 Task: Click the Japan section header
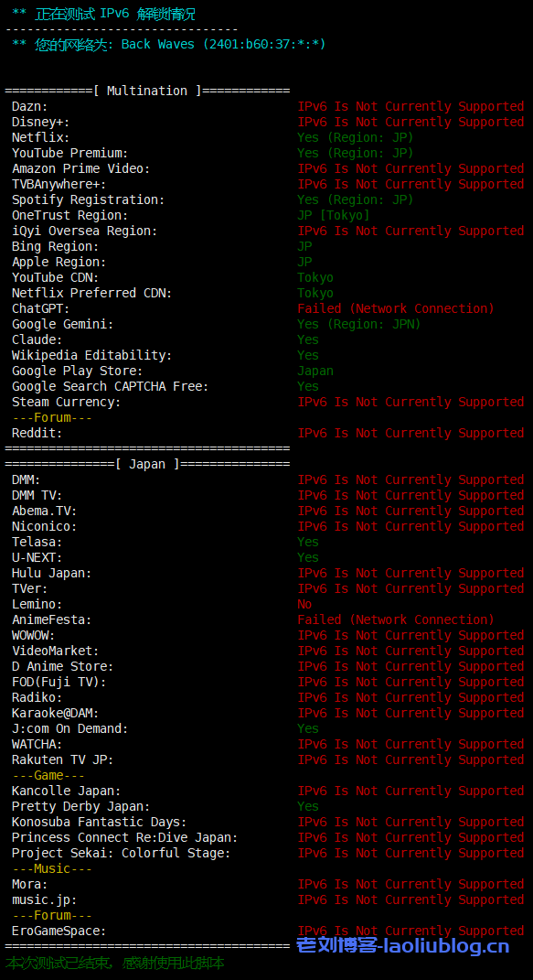[147, 464]
